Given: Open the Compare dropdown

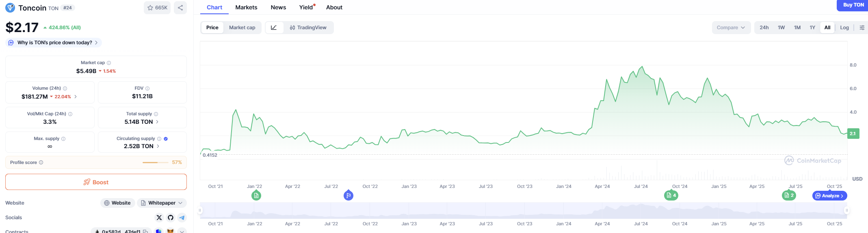Looking at the screenshot, I should (x=731, y=28).
